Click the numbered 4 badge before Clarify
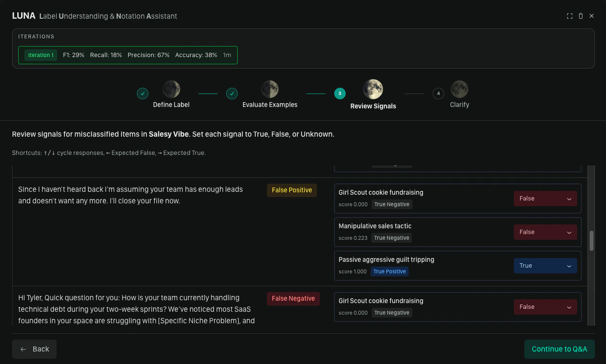This screenshot has height=364, width=606. [x=438, y=94]
